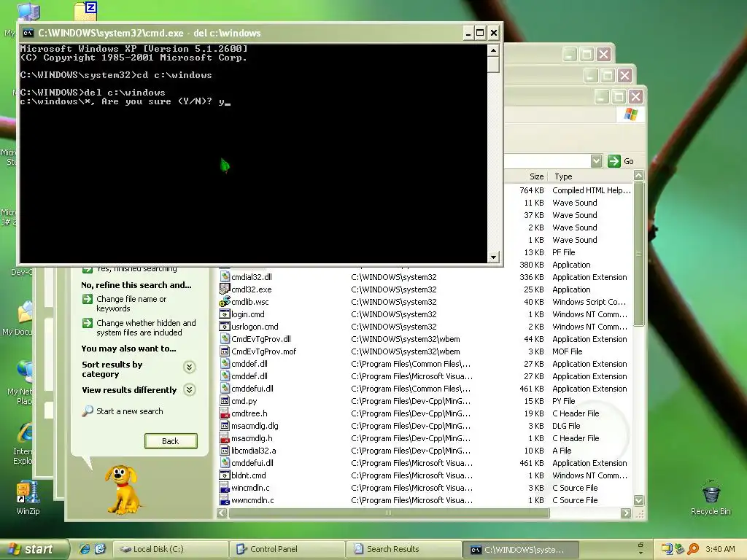Click the Start a new search magnifier icon

click(88, 411)
